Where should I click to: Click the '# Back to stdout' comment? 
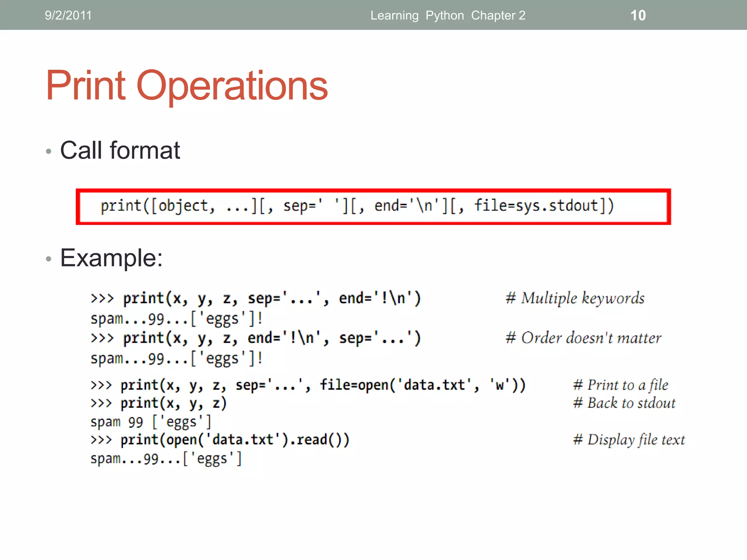pyautogui.click(x=624, y=403)
